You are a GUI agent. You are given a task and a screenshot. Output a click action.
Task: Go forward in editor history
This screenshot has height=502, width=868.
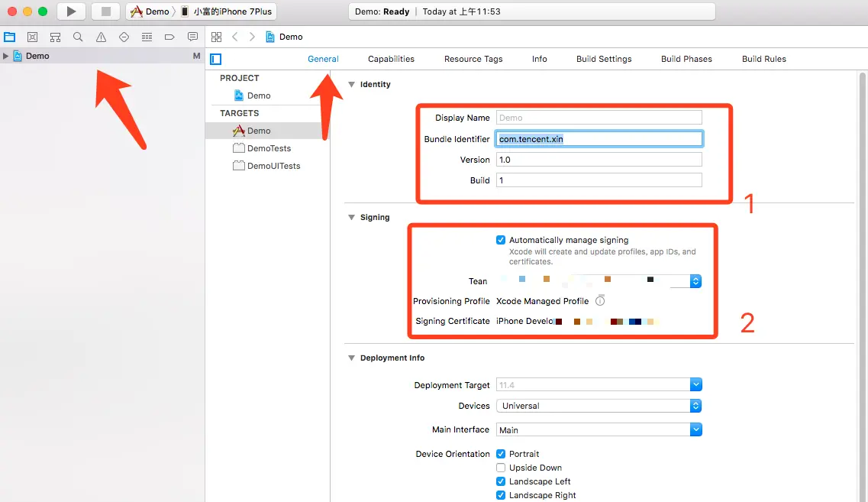pos(253,37)
